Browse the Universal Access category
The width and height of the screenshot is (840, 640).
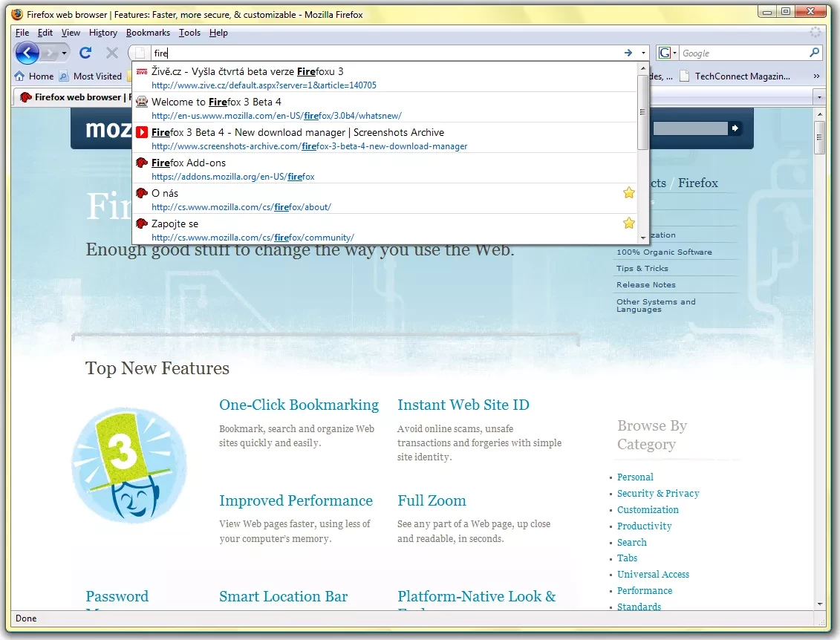653,574
